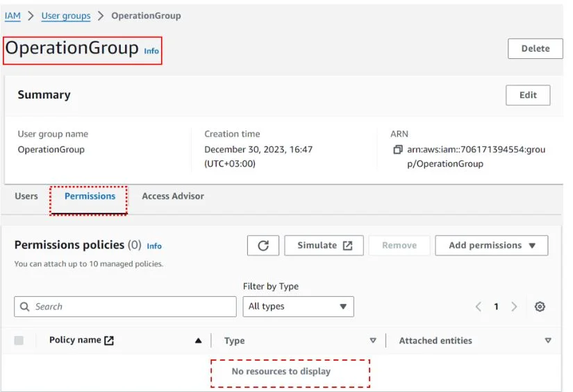Open the table preferences gear icon
This screenshot has height=392, width=573.
tap(540, 307)
